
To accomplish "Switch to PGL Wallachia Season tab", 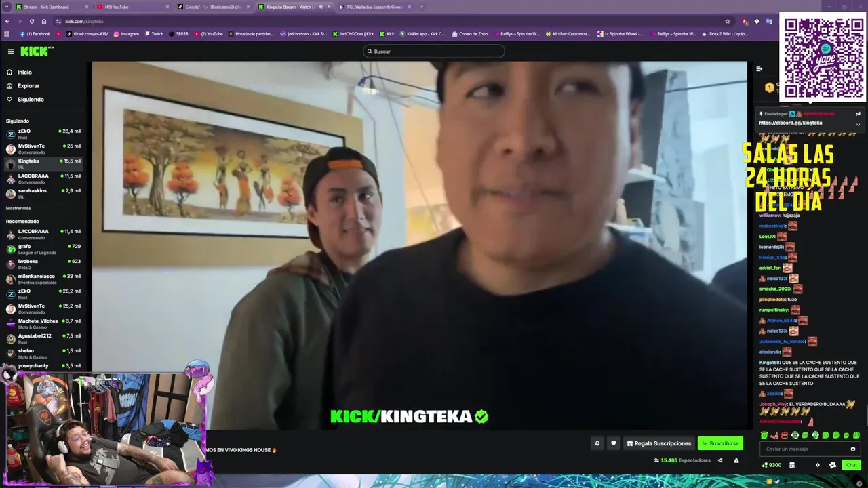I will coord(374,7).
